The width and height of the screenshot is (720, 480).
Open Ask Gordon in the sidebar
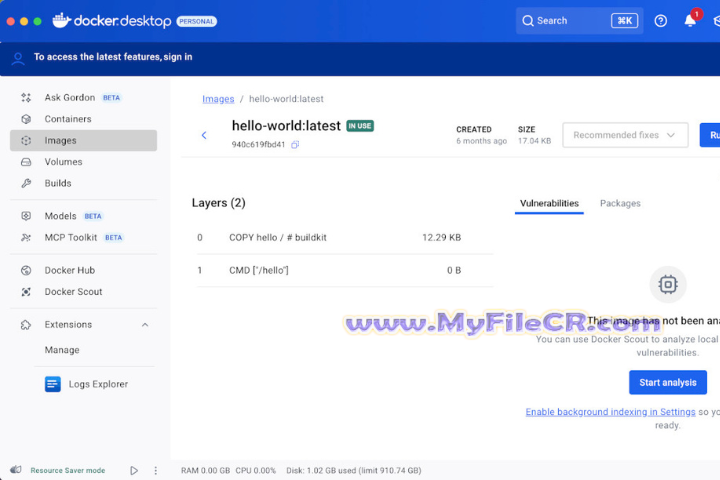84,97
